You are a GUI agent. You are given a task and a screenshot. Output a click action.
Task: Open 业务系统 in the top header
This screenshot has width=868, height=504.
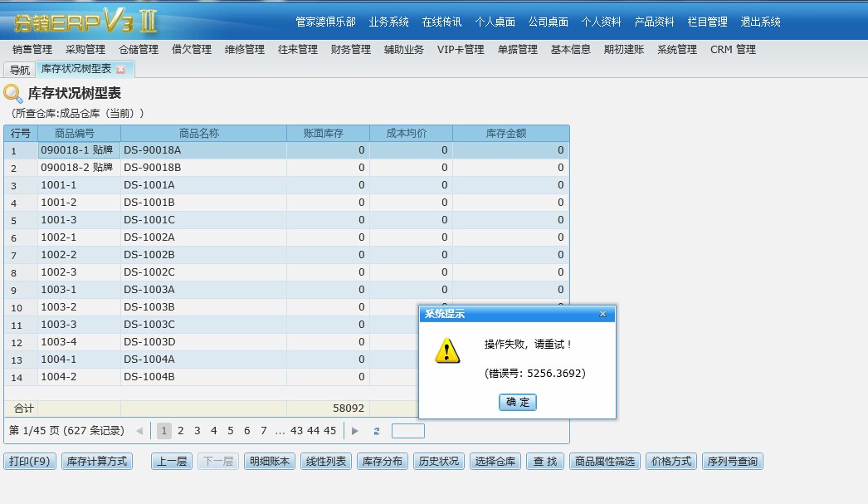pos(388,22)
